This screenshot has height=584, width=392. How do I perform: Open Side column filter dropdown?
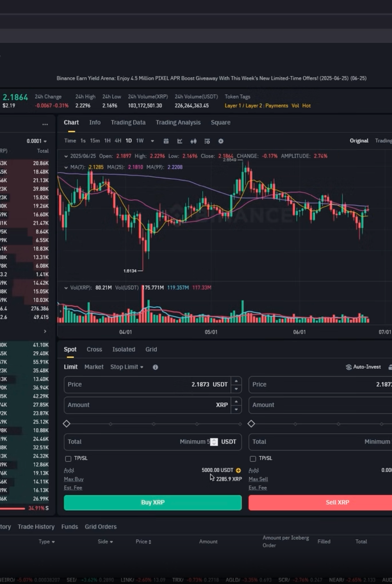tap(105, 542)
